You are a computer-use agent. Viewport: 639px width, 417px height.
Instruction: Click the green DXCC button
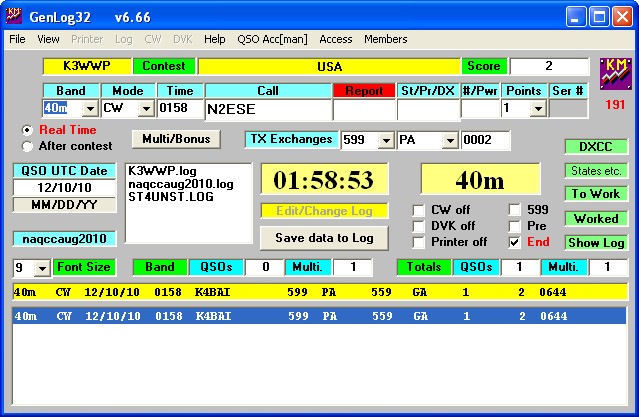coord(596,146)
